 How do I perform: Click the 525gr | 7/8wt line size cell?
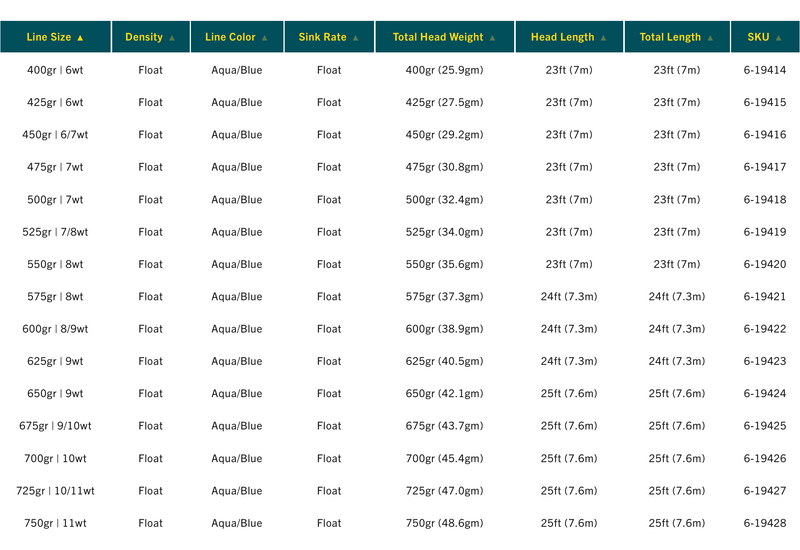tap(55, 232)
